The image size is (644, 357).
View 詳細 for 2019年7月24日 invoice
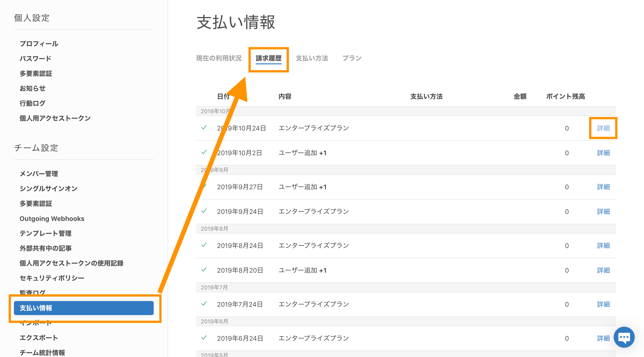click(x=603, y=304)
